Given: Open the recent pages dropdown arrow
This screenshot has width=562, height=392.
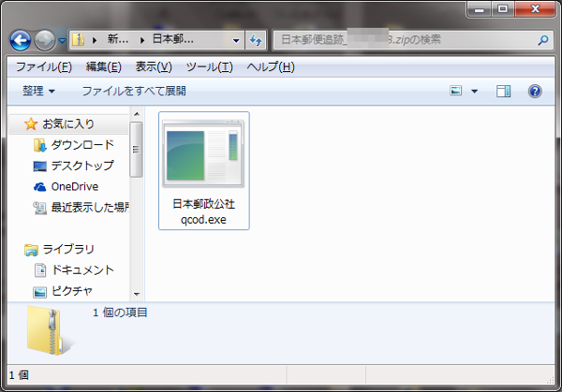Looking at the screenshot, I should coord(62,41).
